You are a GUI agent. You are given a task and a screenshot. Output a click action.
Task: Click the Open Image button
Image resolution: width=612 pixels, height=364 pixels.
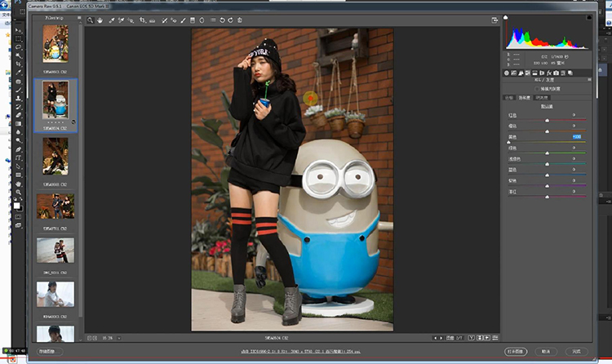[515, 352]
